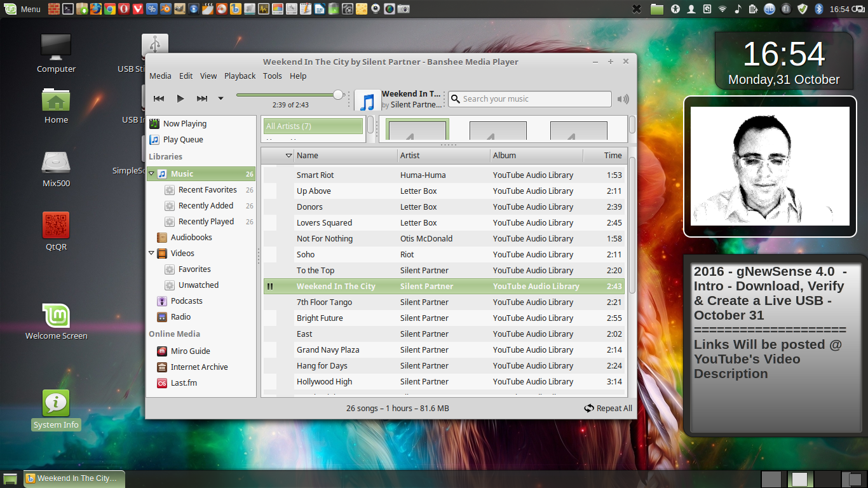Select the track Hollywood High
Viewport: 868px width, 488px height.
point(444,382)
